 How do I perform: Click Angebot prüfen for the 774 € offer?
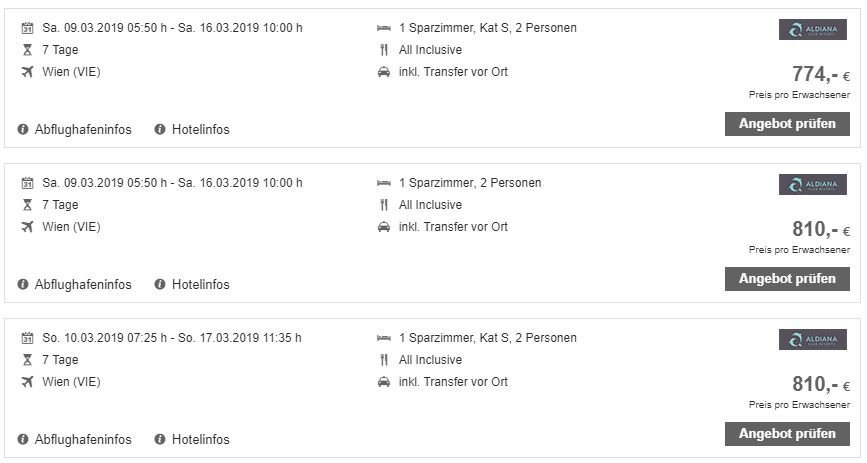pos(787,124)
